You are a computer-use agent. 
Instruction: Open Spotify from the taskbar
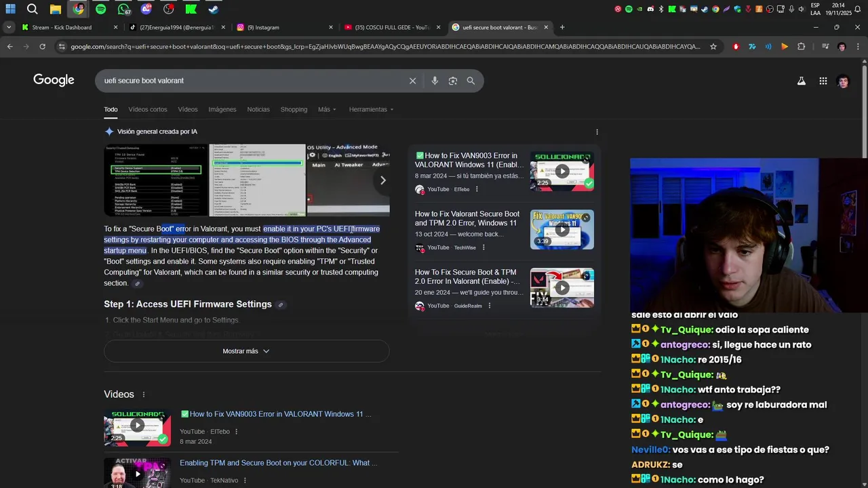(x=101, y=9)
